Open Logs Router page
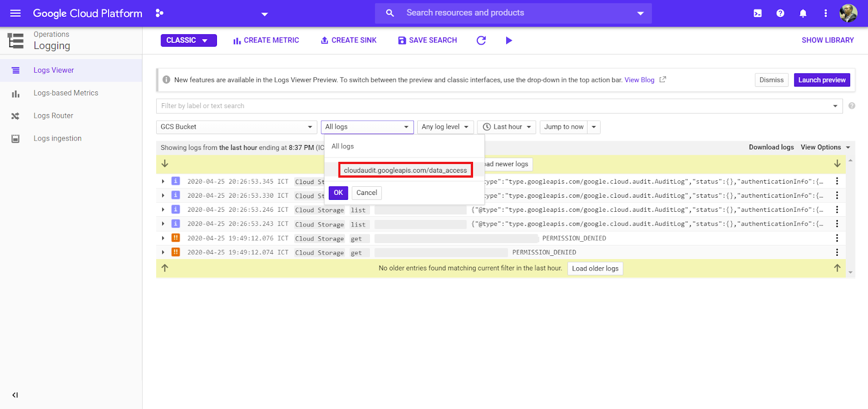868x409 pixels. point(71,116)
